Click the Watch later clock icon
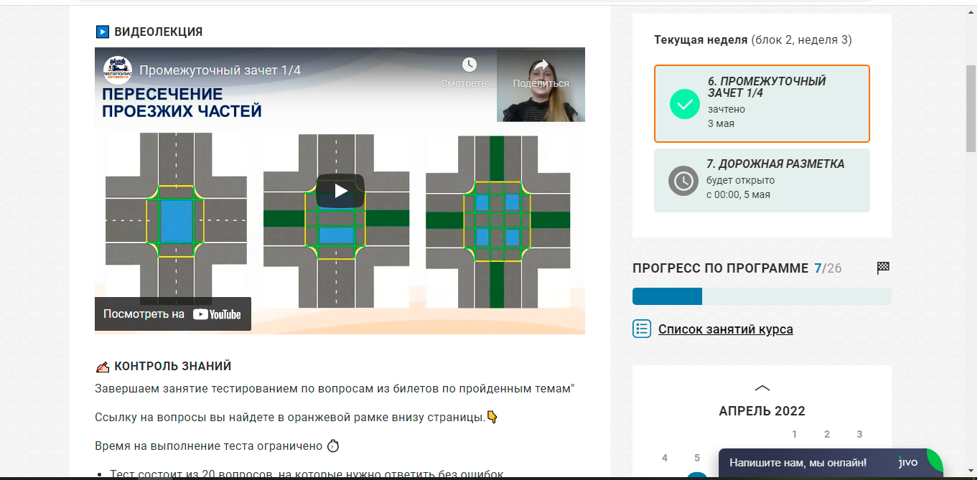Viewport: 980px width, 480px height. coord(469,65)
